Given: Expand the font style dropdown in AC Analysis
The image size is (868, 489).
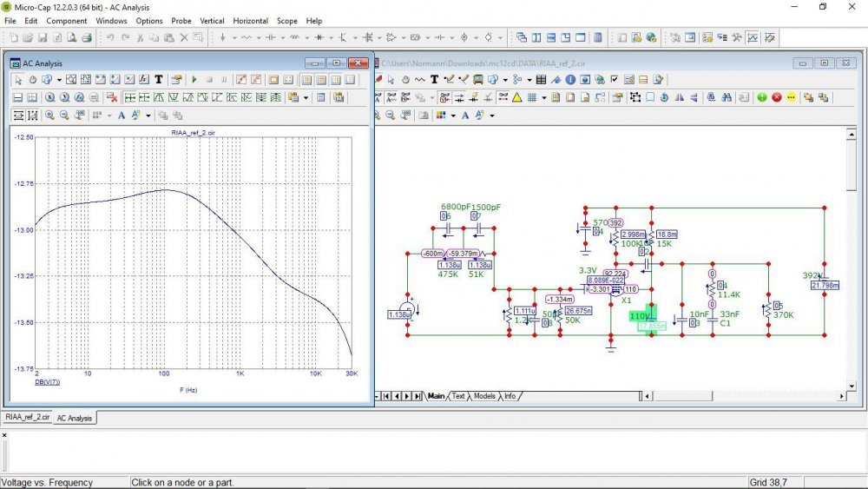Looking at the screenshot, I should pos(148,115).
